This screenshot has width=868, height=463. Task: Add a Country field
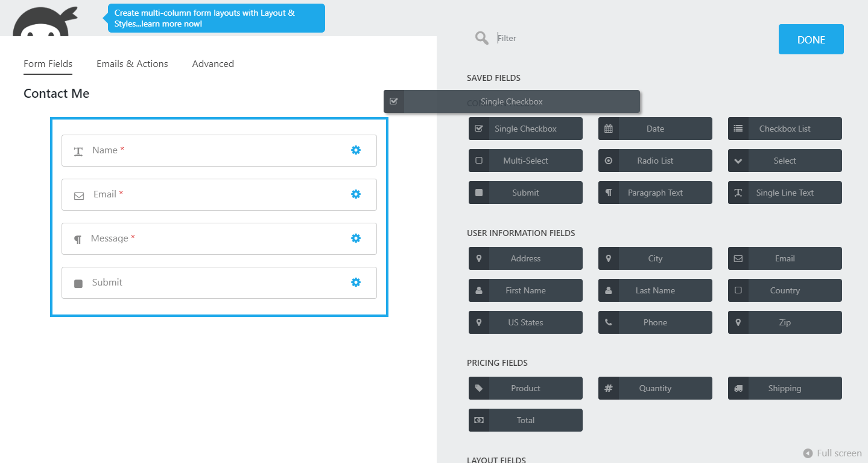(x=785, y=290)
